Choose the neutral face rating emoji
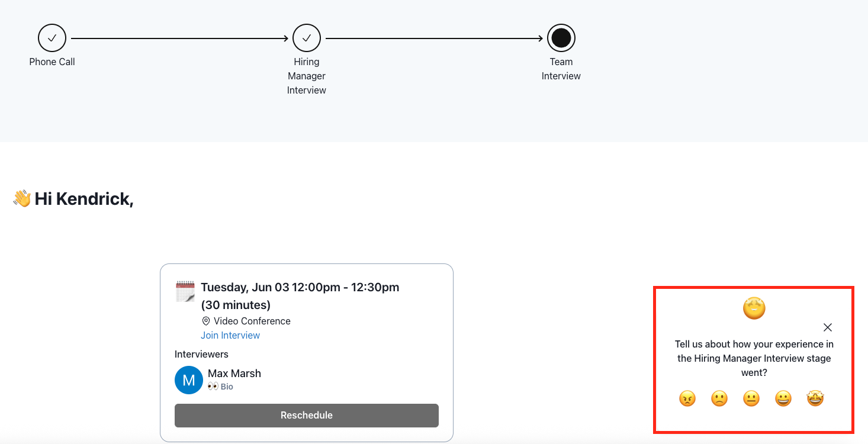The image size is (868, 444). click(751, 399)
